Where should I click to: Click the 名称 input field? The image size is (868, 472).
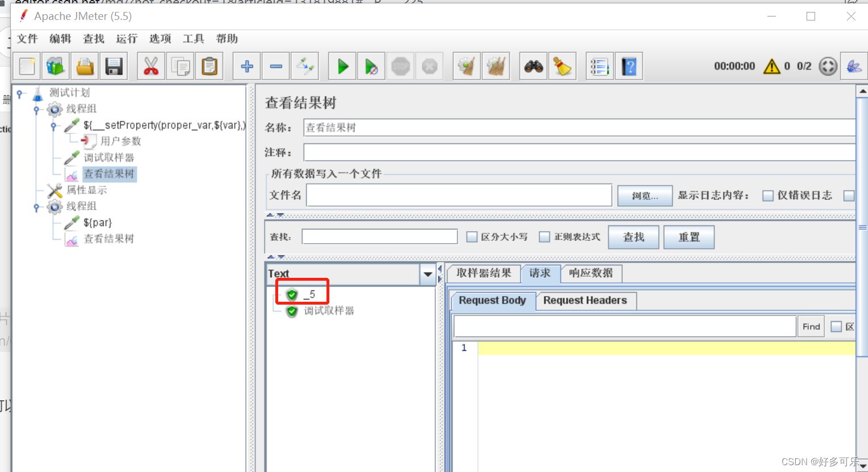(579, 128)
